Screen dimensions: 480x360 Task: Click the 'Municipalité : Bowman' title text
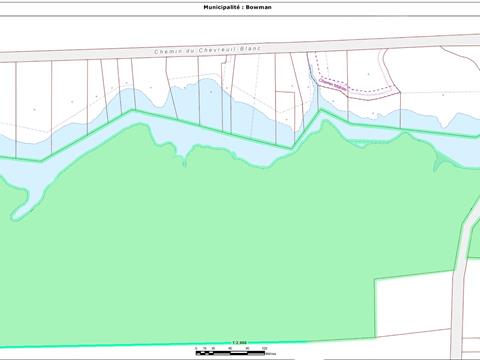point(237,7)
